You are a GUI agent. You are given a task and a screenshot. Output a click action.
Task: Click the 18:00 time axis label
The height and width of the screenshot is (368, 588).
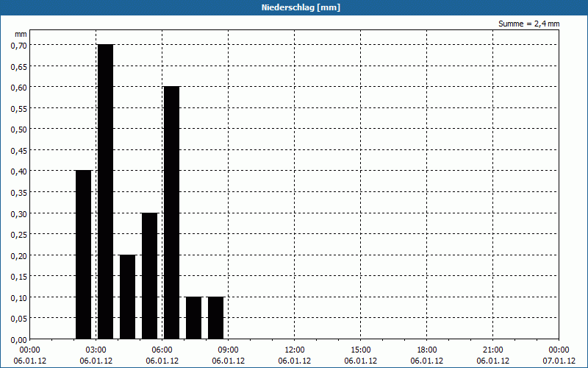click(x=427, y=350)
